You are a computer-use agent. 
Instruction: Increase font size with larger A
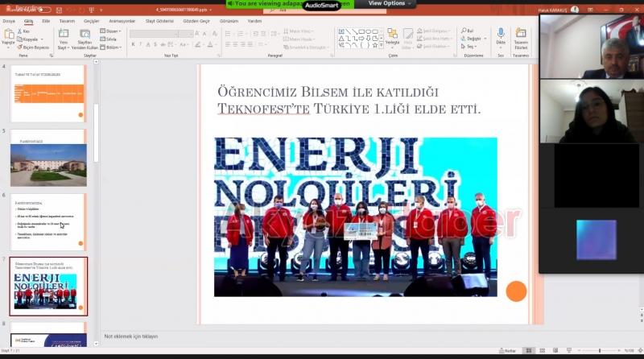(197, 33)
